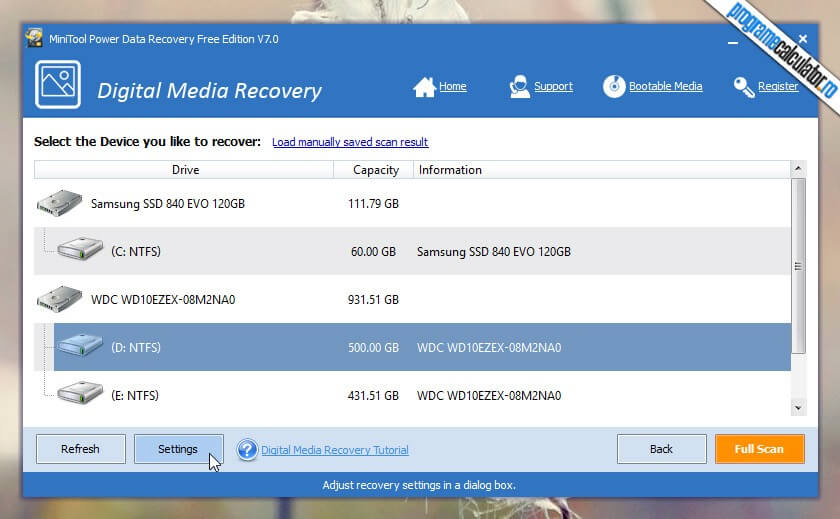
Task: Select the Samsung SSD 840 EVO 120GB row
Action: [x=412, y=203]
